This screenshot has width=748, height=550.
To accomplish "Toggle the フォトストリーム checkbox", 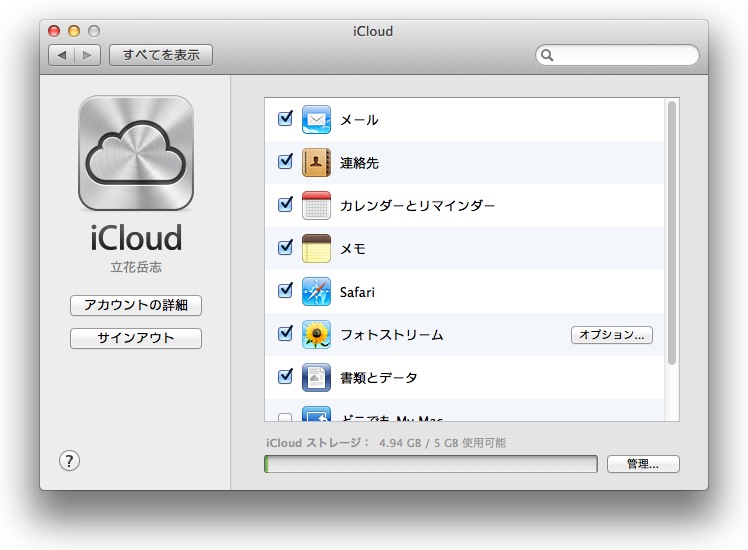I will (285, 334).
